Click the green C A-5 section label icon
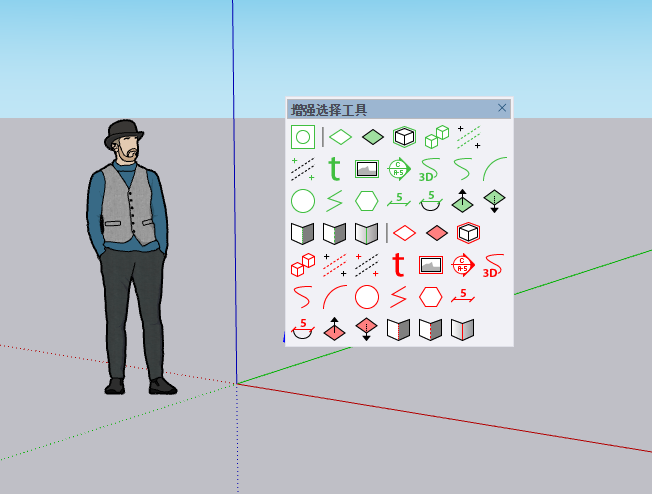 [399, 169]
